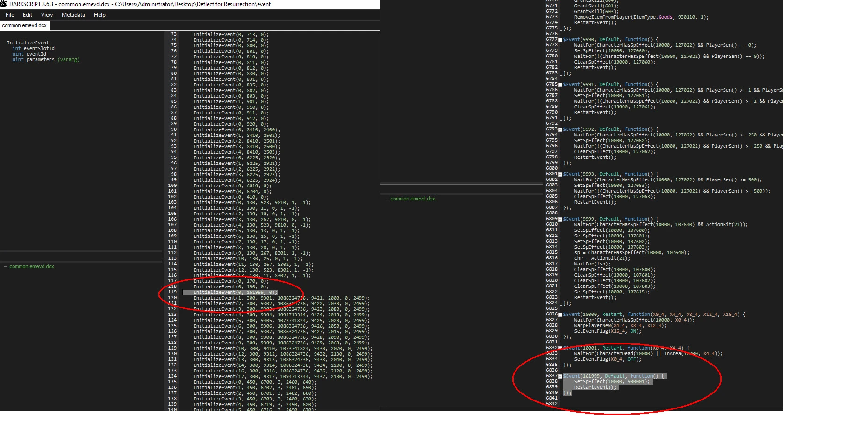Viewport: 868px width, 429px height.
Task: Click RestartEvent(); inside event 161999
Action: (x=595, y=387)
